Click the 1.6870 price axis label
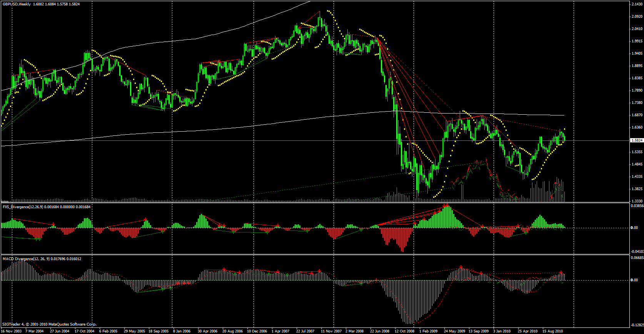 tap(637, 115)
